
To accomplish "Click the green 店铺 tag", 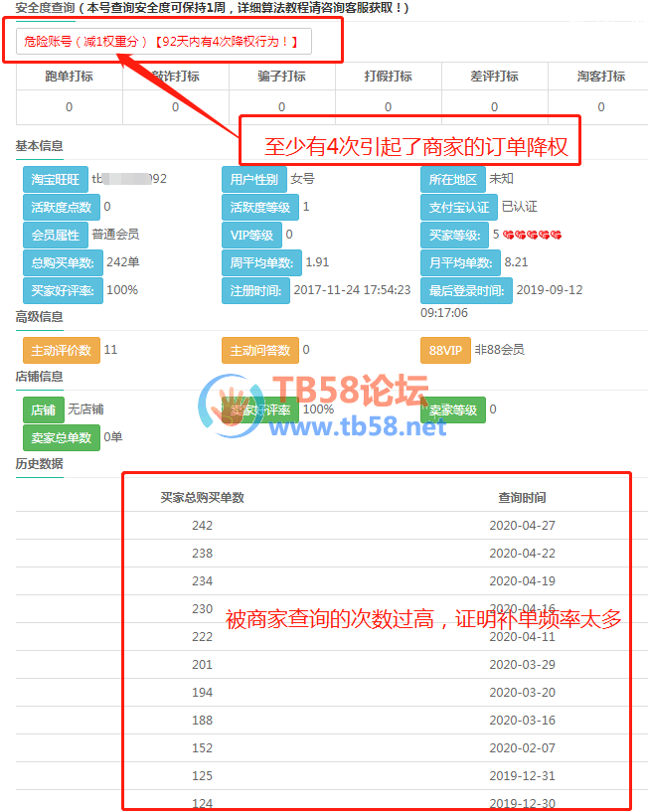I will [43, 409].
